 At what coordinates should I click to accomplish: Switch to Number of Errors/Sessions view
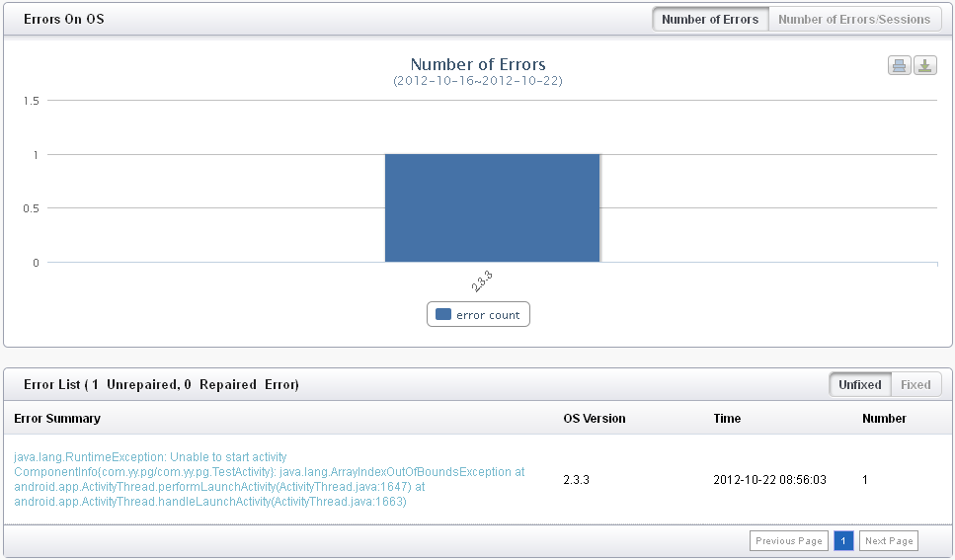[x=854, y=20]
